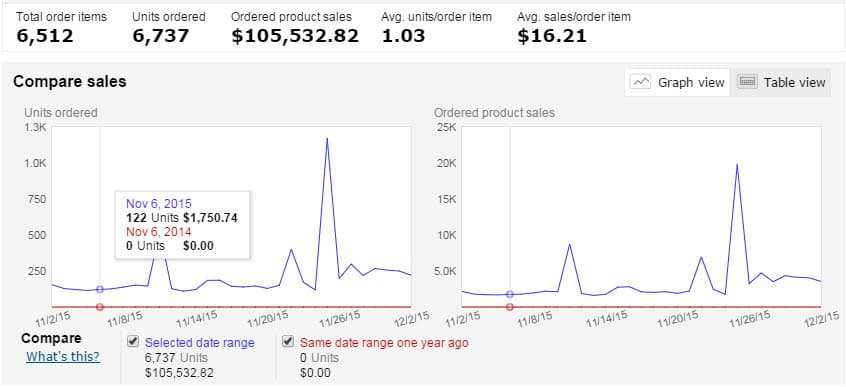
Task: Click the Graph view line chart icon
Action: tap(641, 82)
